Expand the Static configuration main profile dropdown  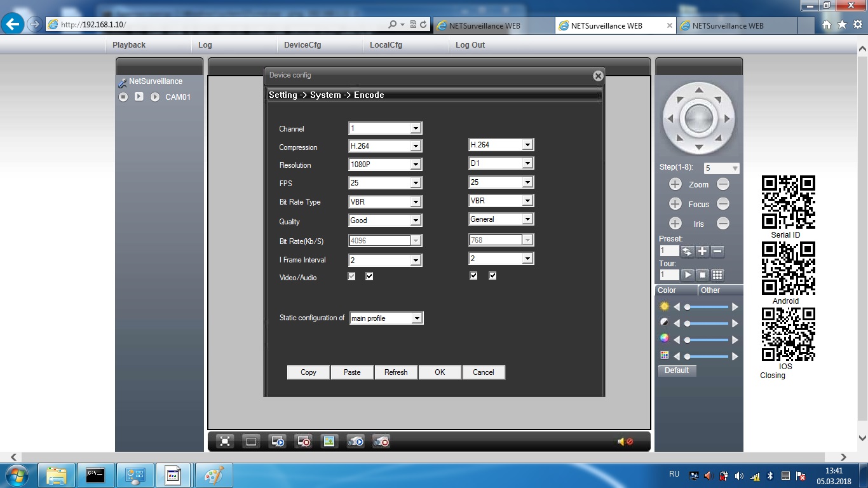pos(386,318)
